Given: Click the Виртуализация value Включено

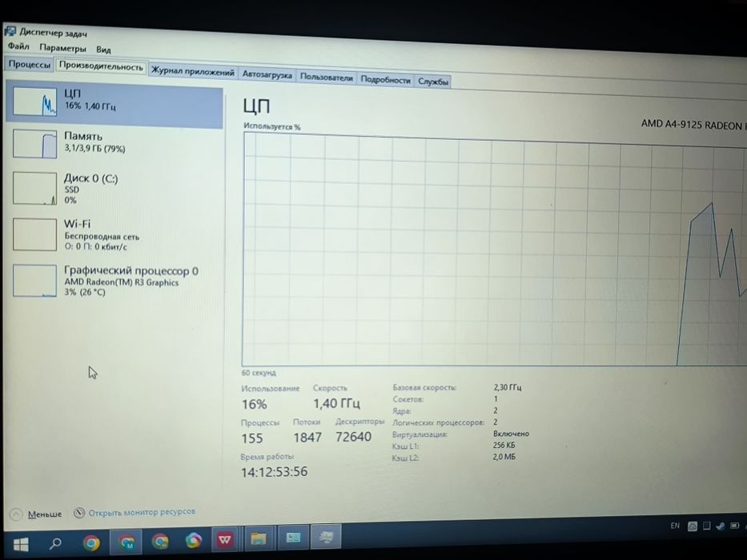Looking at the screenshot, I should 511,434.
